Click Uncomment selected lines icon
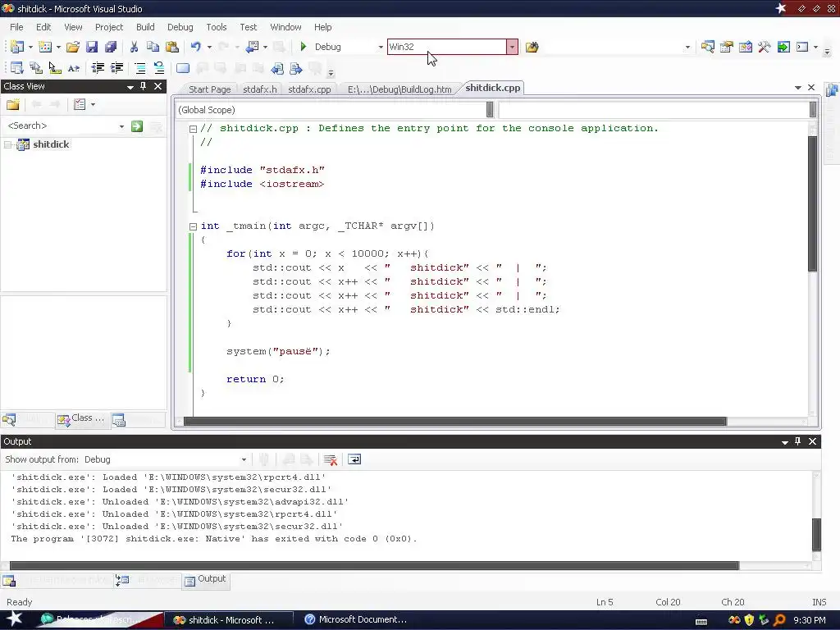Image resolution: width=840 pixels, height=630 pixels. (x=159, y=67)
